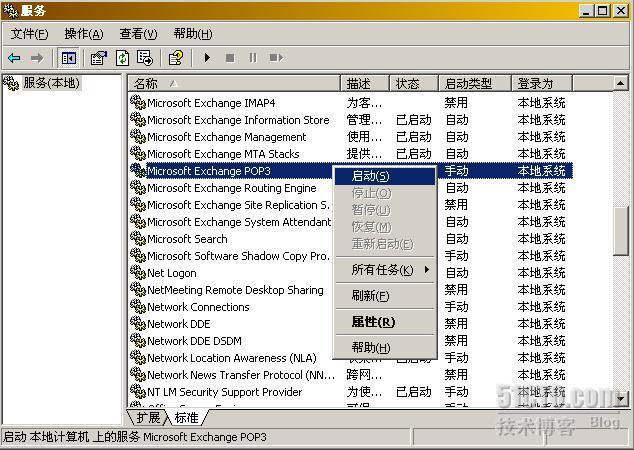Open the Properties toolbar icon

[x=99, y=58]
